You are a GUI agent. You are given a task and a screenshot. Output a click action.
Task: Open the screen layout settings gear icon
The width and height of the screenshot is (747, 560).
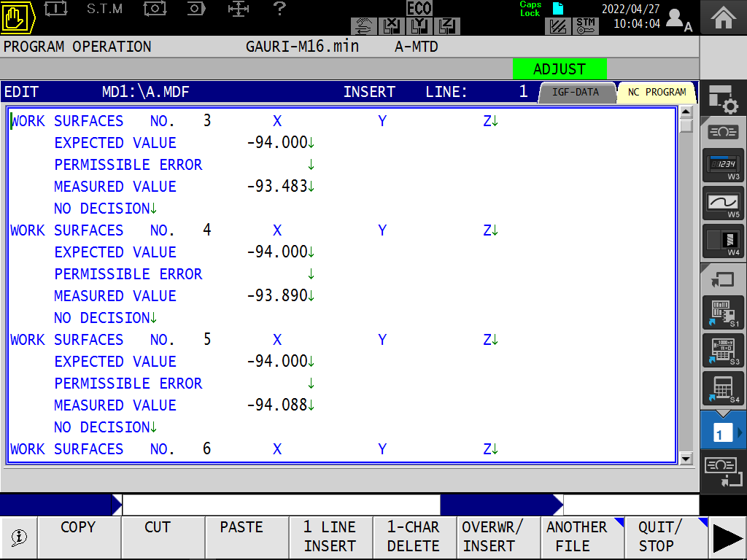[723, 99]
